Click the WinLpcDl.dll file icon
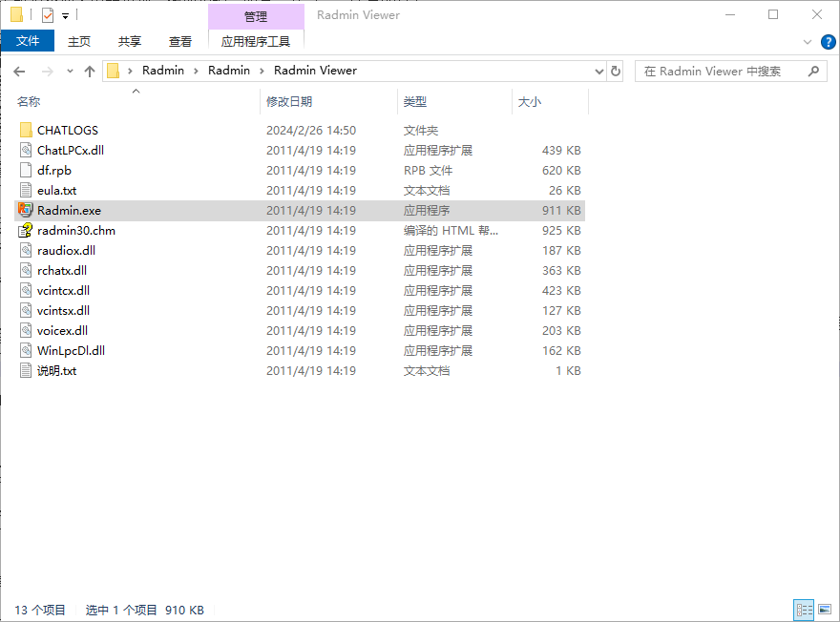The height and width of the screenshot is (622, 840). point(25,351)
